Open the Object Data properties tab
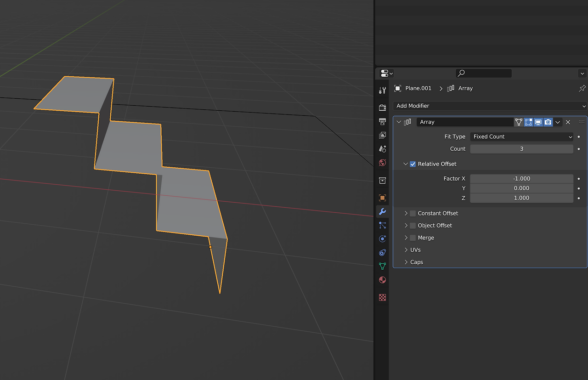This screenshot has width=588, height=380. pyautogui.click(x=382, y=266)
